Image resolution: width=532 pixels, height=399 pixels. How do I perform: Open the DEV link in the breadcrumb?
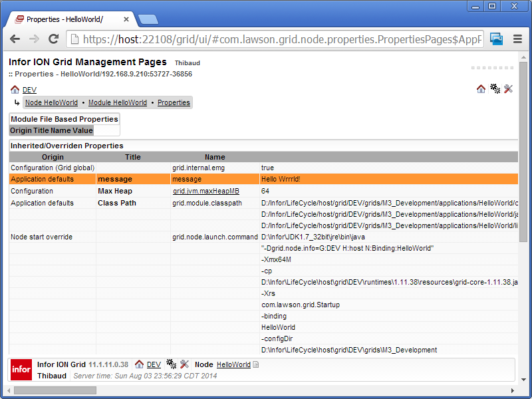(29, 90)
